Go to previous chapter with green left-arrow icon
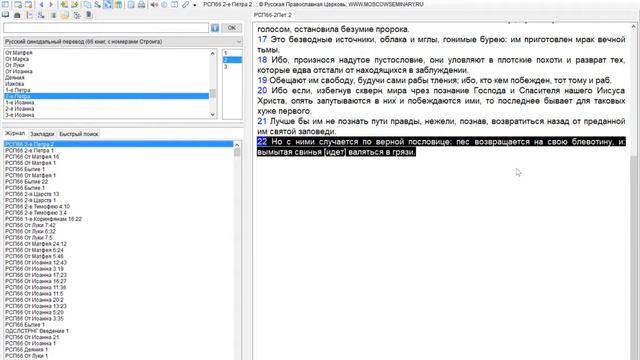Viewport: 640px width, 360px height. point(64,4)
